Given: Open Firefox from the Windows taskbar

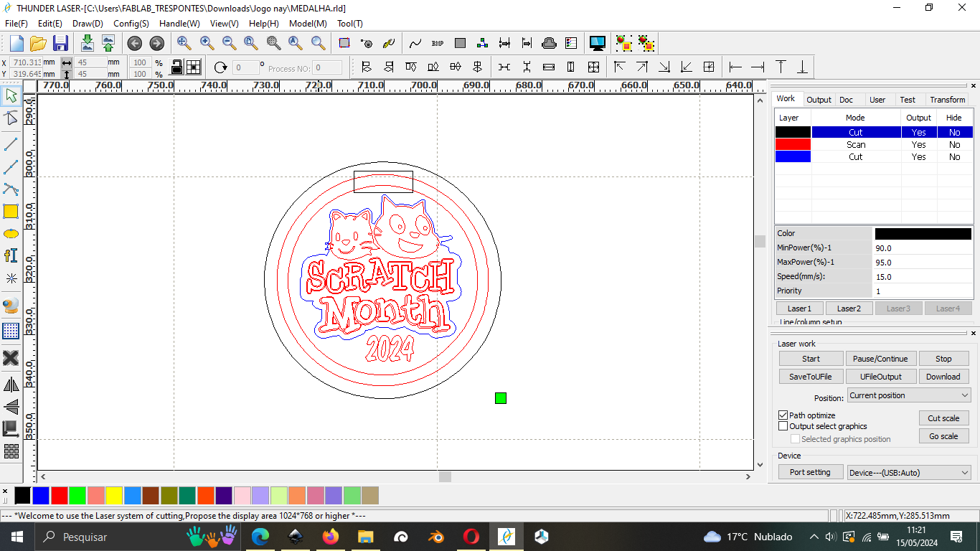Looking at the screenshot, I should tap(330, 537).
